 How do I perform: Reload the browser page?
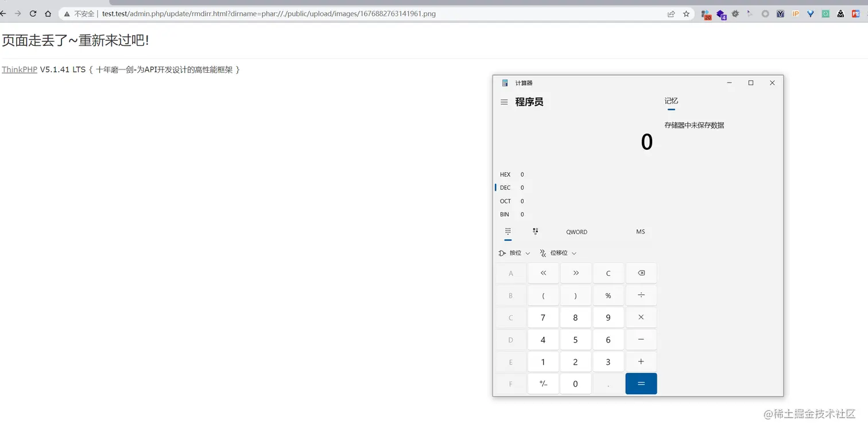tap(33, 14)
